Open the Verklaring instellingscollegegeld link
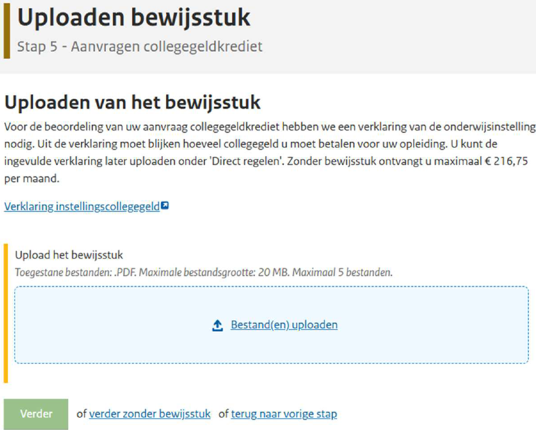536x430 pixels. pyautogui.click(x=82, y=206)
